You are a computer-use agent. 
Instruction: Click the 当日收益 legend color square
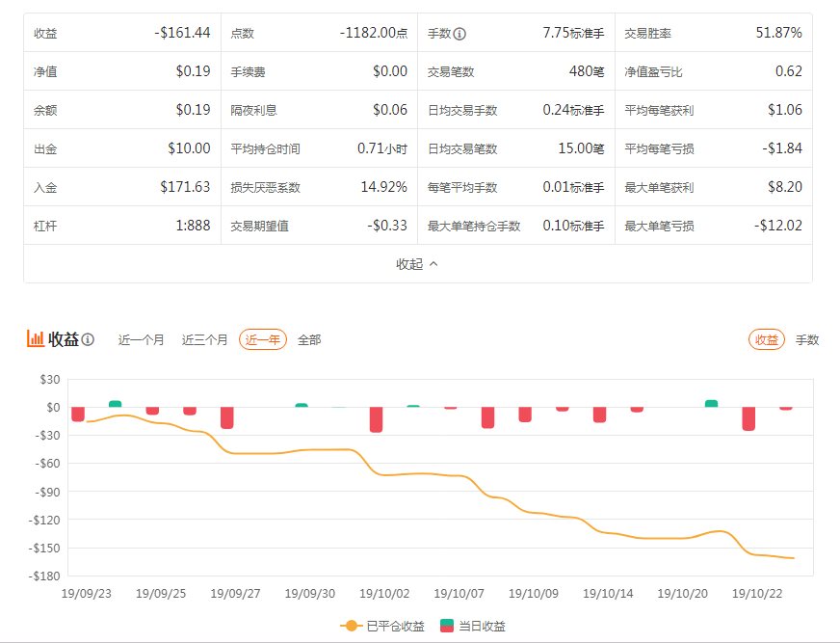point(446,626)
